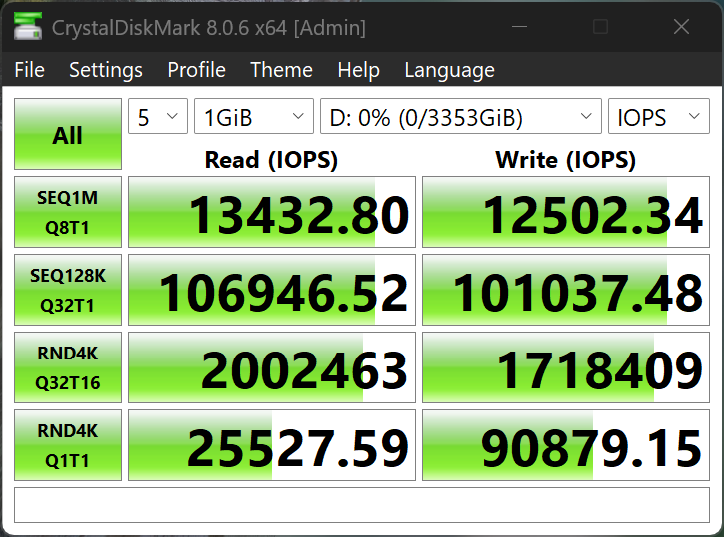Open the Language menu
Screen dimensions: 724x537
pyautogui.click(x=449, y=70)
